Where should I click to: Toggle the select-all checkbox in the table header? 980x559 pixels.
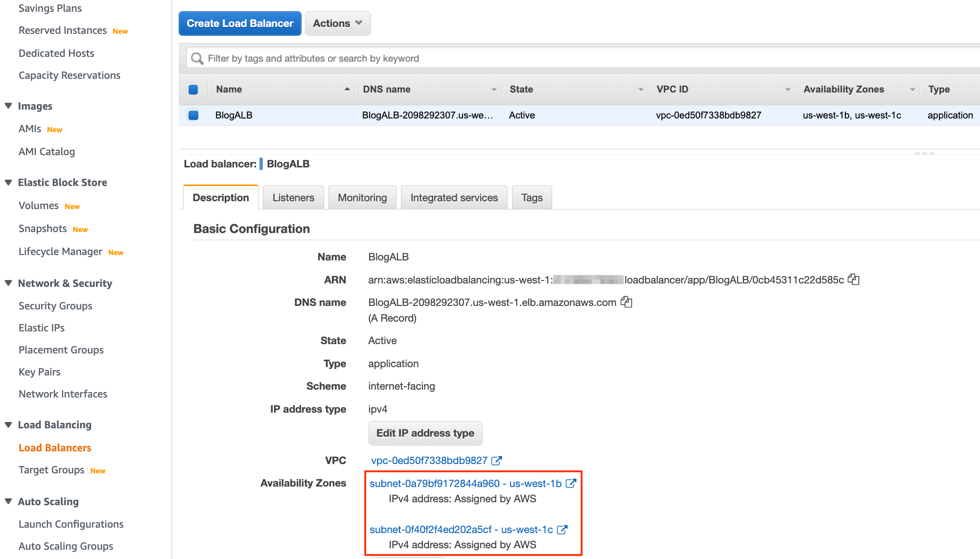tap(193, 89)
